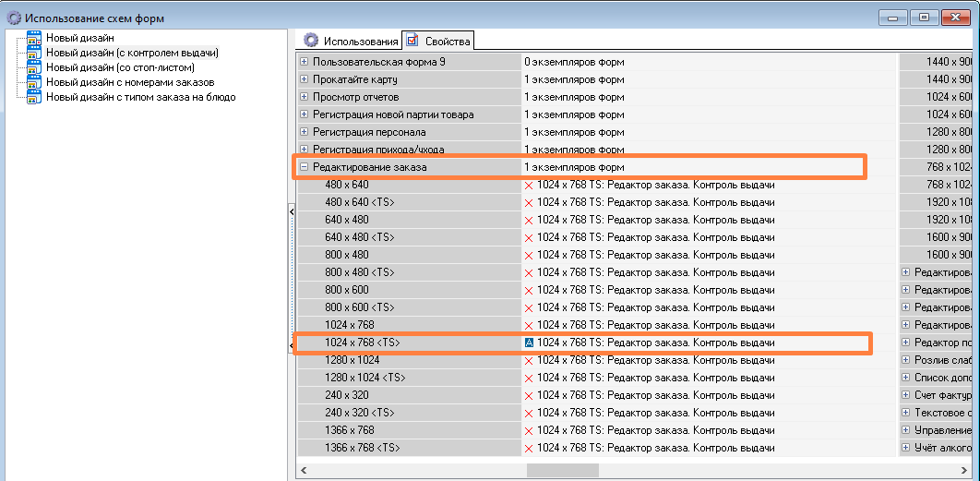Click the Новый дизайн scheme icon
The width and height of the screenshot is (980, 481).
coord(34,38)
